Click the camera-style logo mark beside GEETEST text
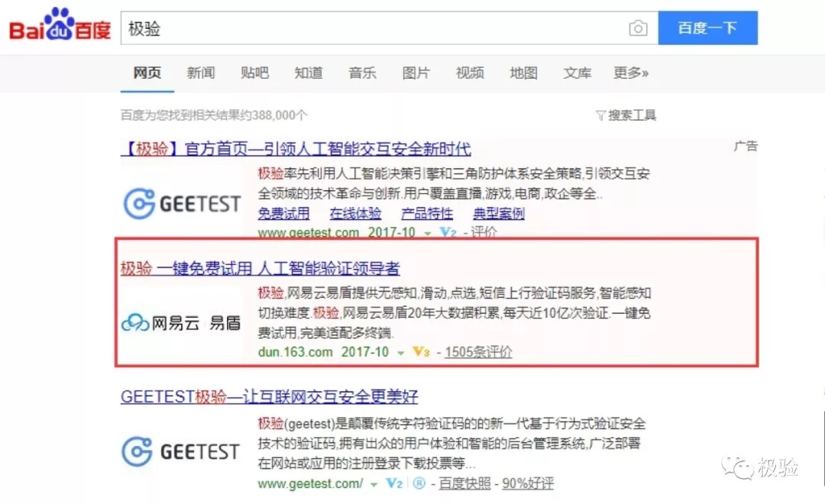This screenshot has height=504, width=825. [141, 202]
